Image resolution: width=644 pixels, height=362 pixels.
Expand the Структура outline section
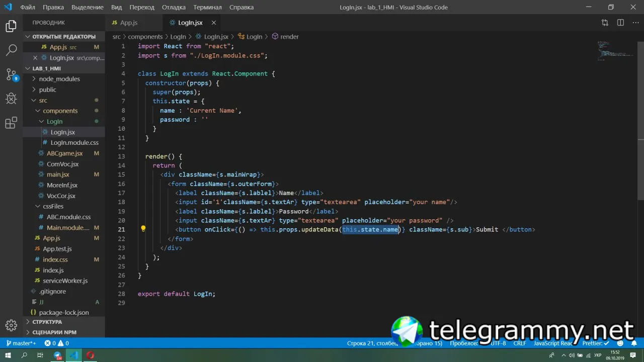click(64, 322)
